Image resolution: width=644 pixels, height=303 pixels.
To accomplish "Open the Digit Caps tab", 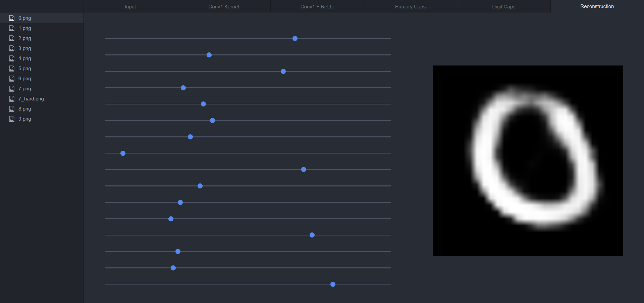I will click(503, 6).
